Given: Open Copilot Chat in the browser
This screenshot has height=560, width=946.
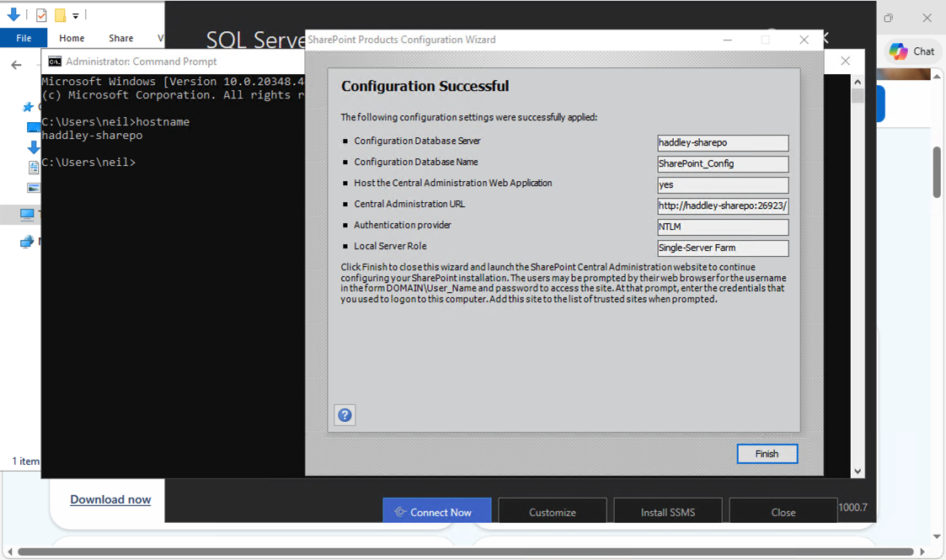Looking at the screenshot, I should tap(911, 51).
